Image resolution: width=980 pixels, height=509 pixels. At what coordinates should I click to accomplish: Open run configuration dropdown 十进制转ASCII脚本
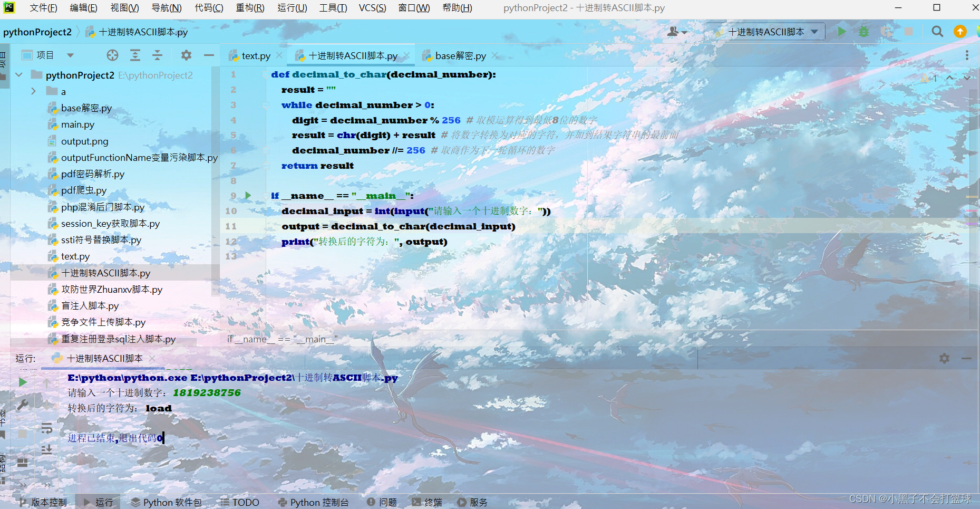(765, 32)
